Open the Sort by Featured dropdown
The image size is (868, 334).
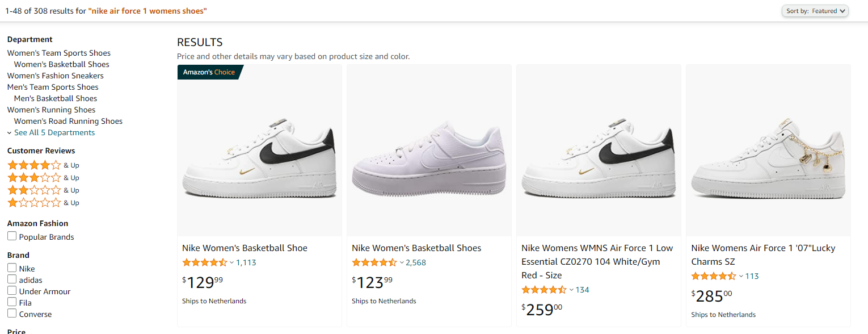click(815, 11)
